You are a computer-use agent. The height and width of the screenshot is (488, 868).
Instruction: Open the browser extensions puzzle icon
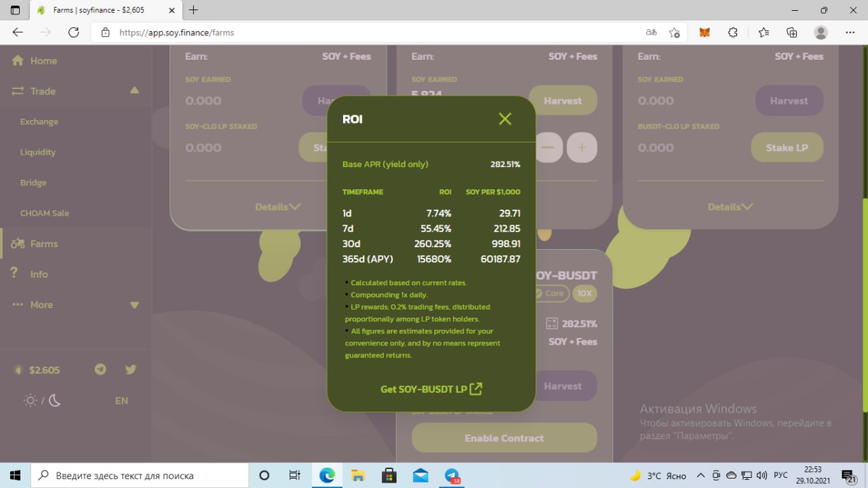coord(733,32)
